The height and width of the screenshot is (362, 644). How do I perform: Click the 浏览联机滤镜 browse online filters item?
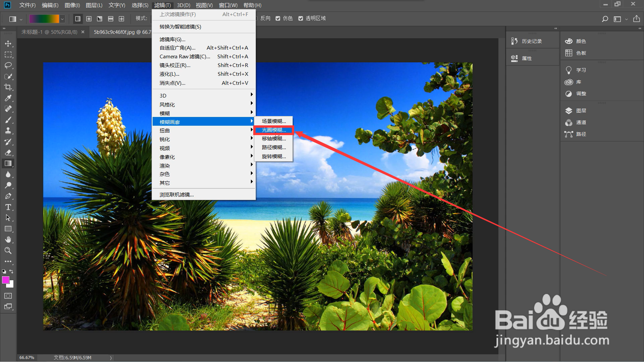pyautogui.click(x=176, y=194)
